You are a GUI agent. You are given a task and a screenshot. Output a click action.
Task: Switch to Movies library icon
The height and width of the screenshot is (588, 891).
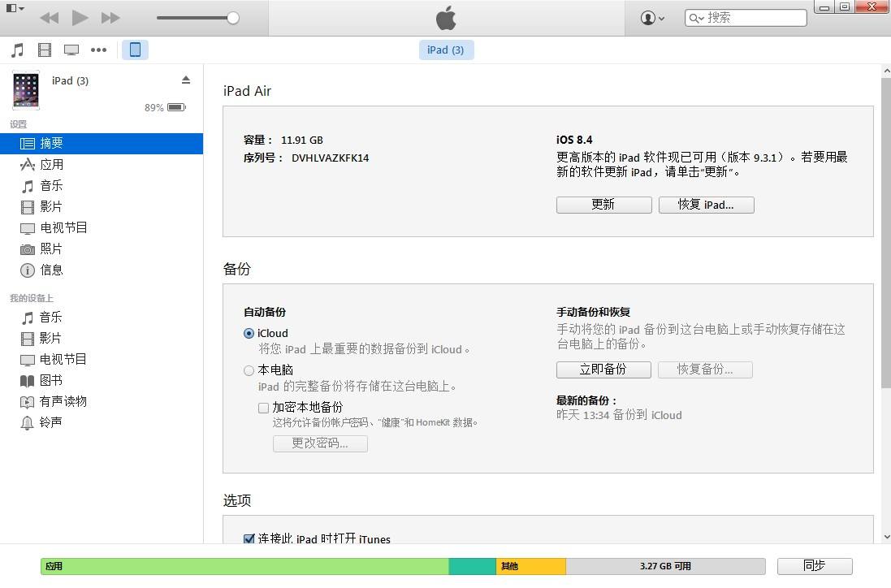click(x=45, y=50)
